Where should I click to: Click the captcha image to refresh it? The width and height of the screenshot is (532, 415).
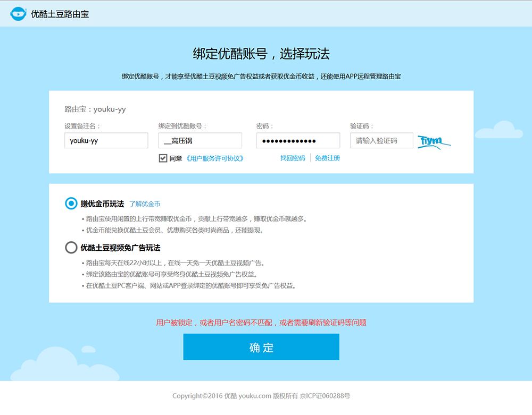pyautogui.click(x=434, y=141)
